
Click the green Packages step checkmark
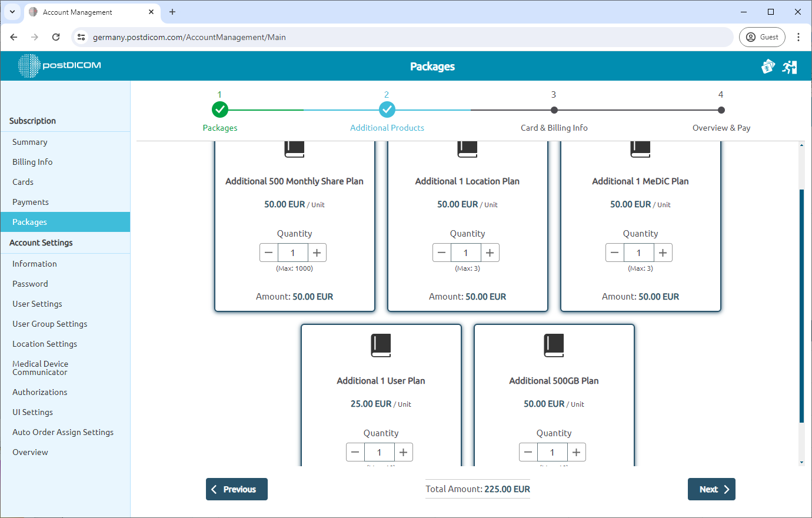[x=220, y=109]
